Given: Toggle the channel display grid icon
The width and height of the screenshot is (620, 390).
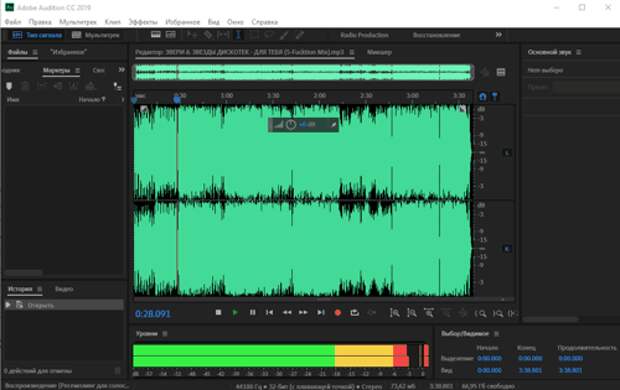Looking at the screenshot, I should (501, 72).
